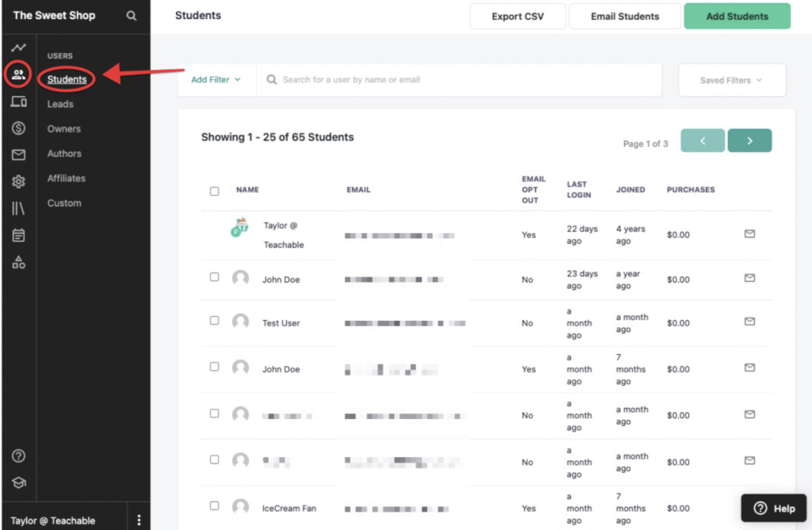Image resolution: width=812 pixels, height=530 pixels.
Task: Click the EMAIL OPT OUT column header
Action: coord(534,189)
